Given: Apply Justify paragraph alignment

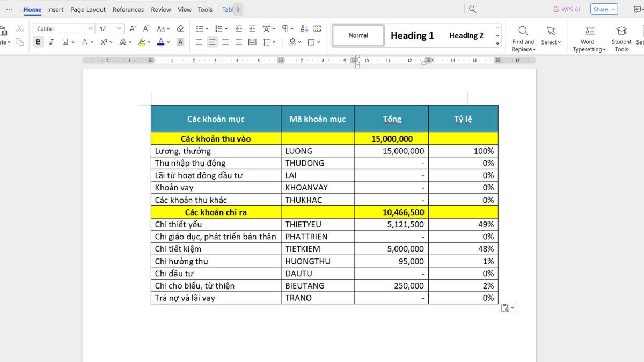Looking at the screenshot, I should (239, 42).
